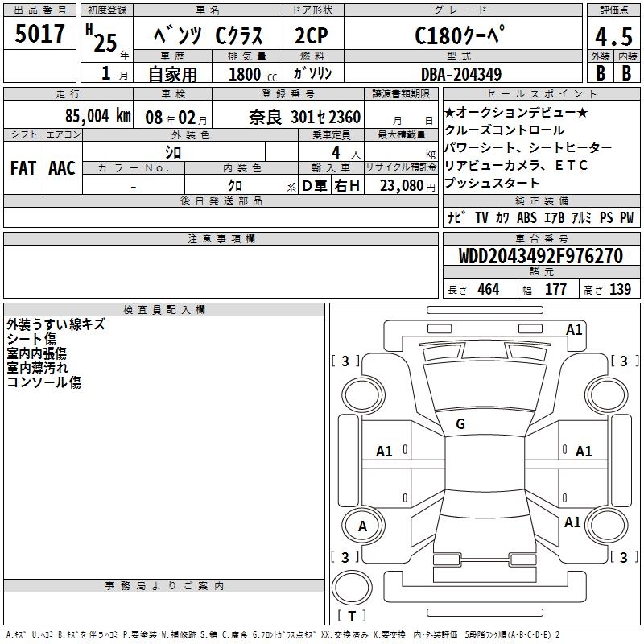Select the A1 mark on front bumper

coord(574,330)
